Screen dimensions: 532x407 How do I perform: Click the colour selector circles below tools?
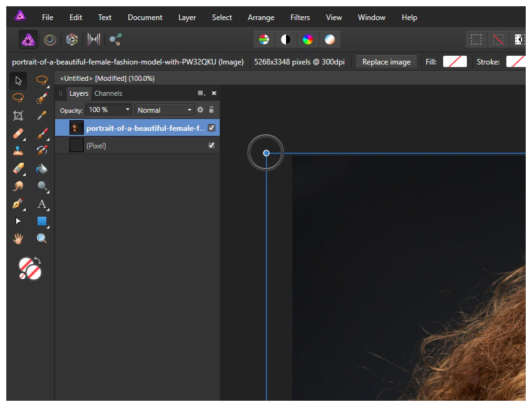(30, 269)
